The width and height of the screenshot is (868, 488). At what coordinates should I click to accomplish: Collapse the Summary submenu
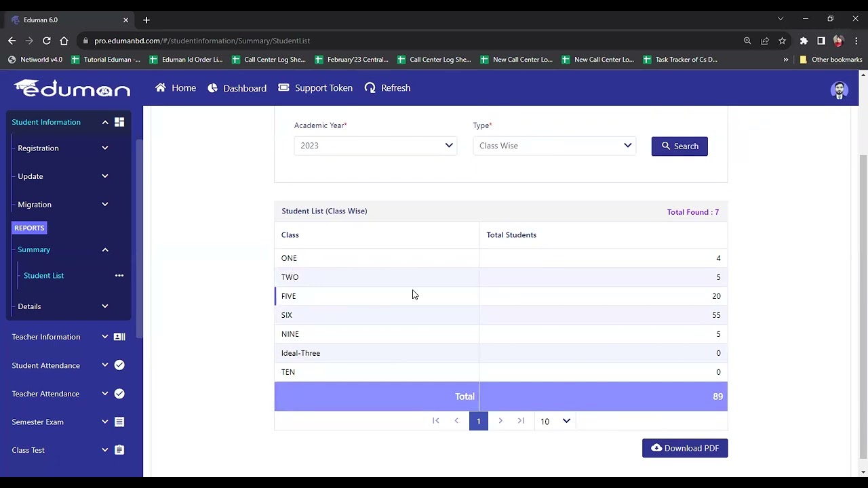tap(105, 249)
